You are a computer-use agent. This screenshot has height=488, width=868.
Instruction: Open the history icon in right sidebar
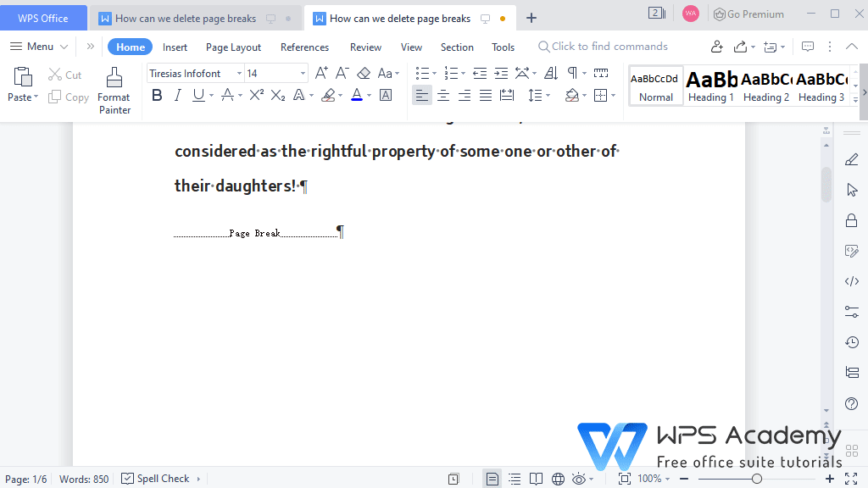point(851,342)
